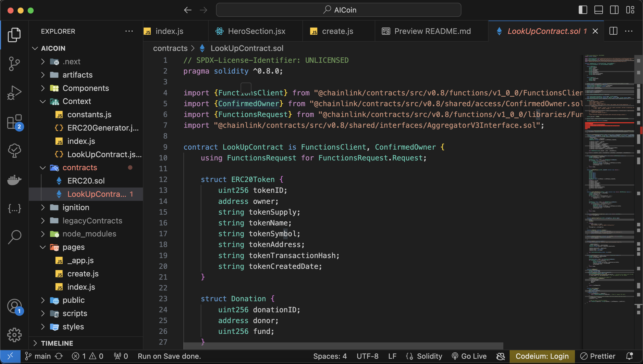Click the Accounts icon
This screenshot has width=643, height=364.
tap(14, 306)
